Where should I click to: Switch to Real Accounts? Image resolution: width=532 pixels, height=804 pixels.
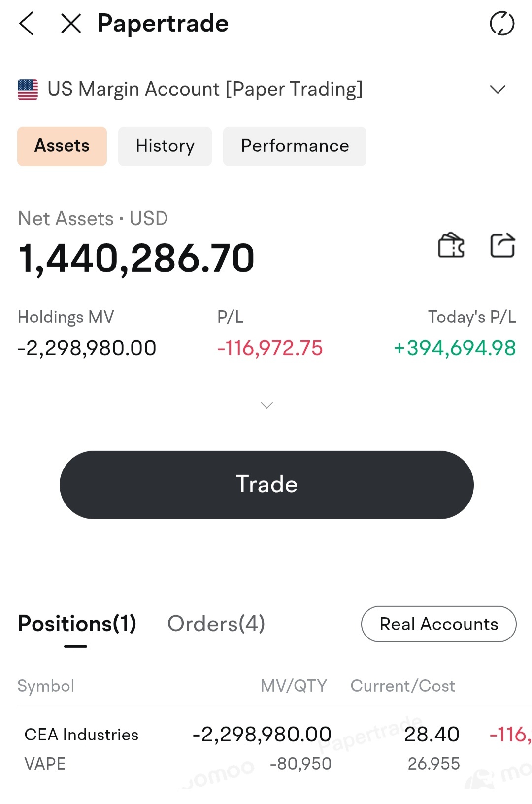point(439,624)
